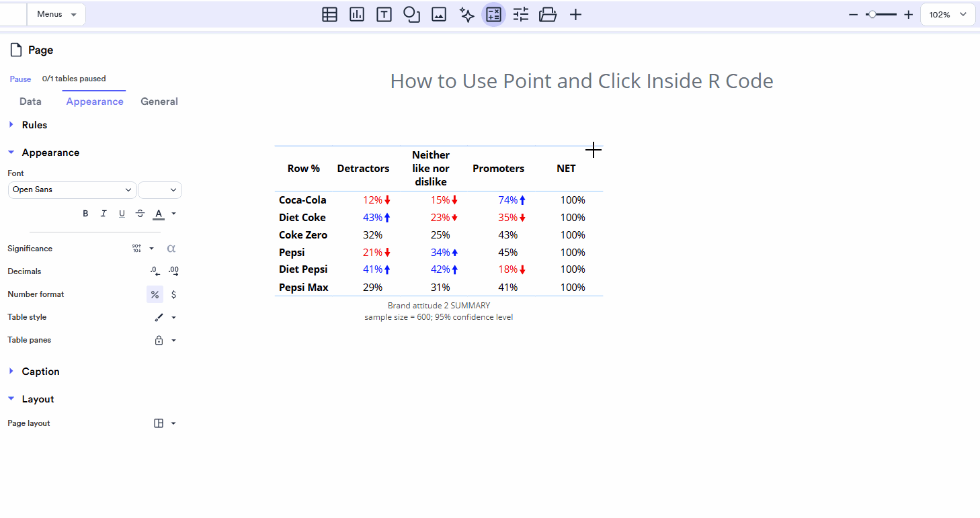Image resolution: width=980 pixels, height=518 pixels.
Task: Click the font color A swatch
Action: (159, 214)
